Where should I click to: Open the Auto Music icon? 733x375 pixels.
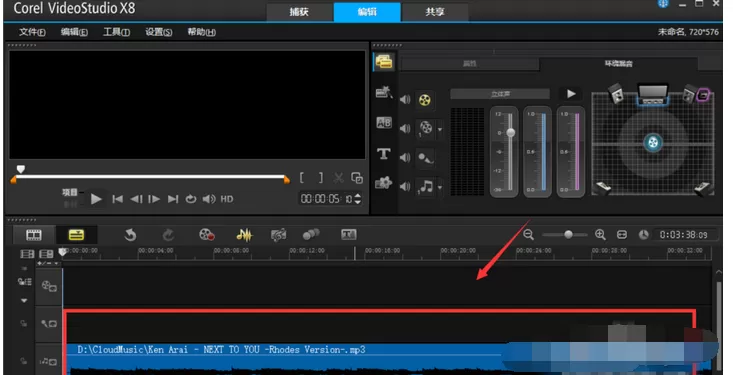point(279,235)
